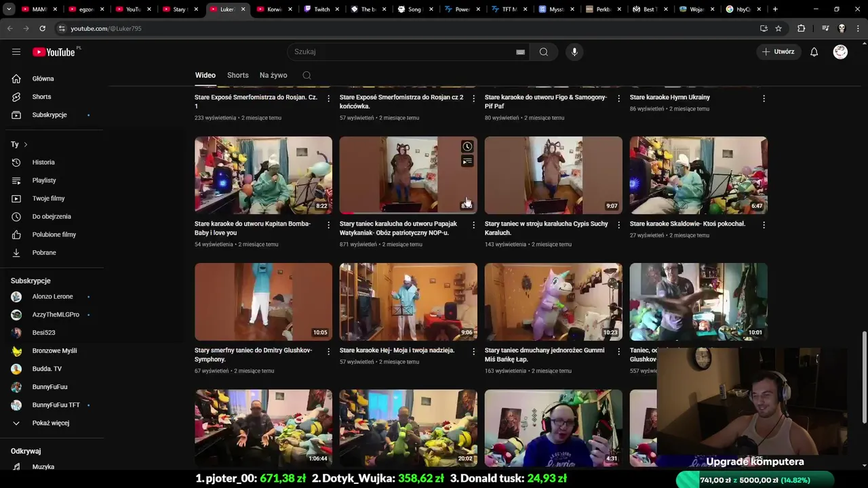The width and height of the screenshot is (868, 488).
Task: Select the Wideo channel tab
Action: coord(205,75)
